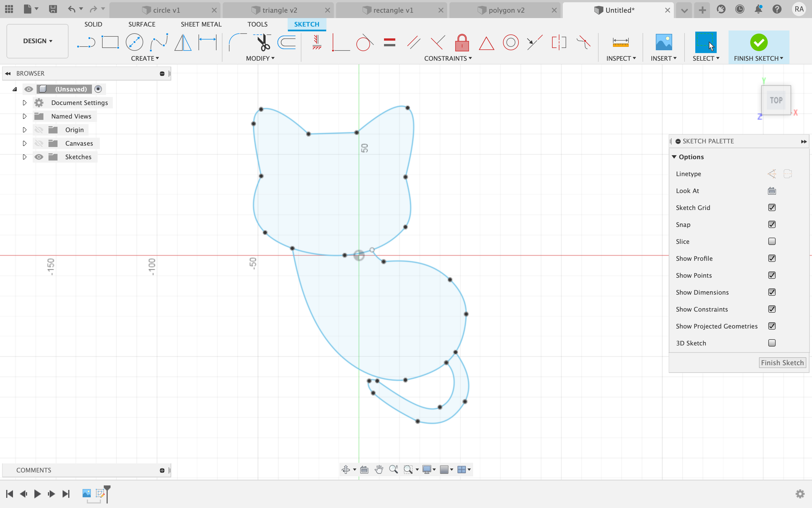The width and height of the screenshot is (812, 508).
Task: Enable the Slice checkbox
Action: 772,241
